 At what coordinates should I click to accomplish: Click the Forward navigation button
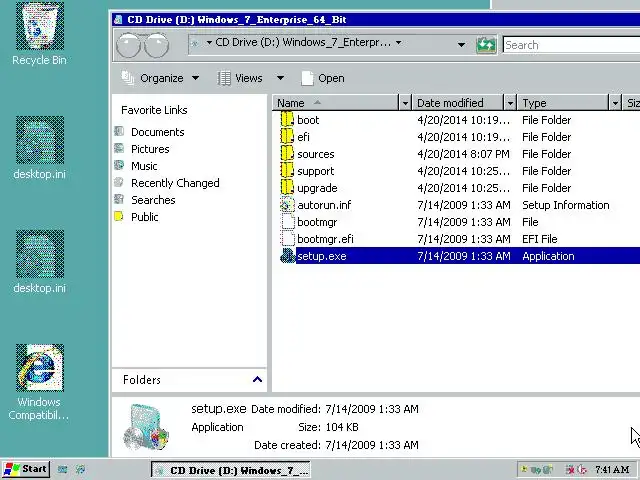pos(156,44)
